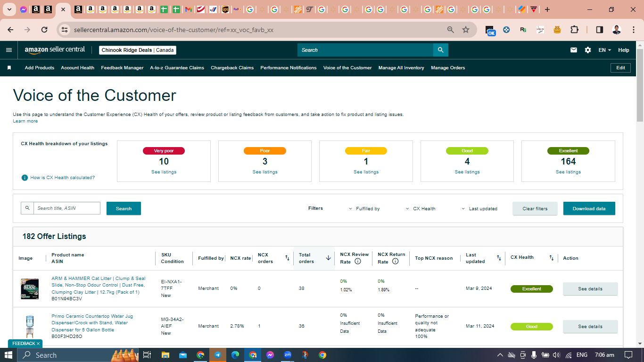Viewport: 644px width, 362px height.
Task: Go back with the browser back arrow
Action: 10,30
